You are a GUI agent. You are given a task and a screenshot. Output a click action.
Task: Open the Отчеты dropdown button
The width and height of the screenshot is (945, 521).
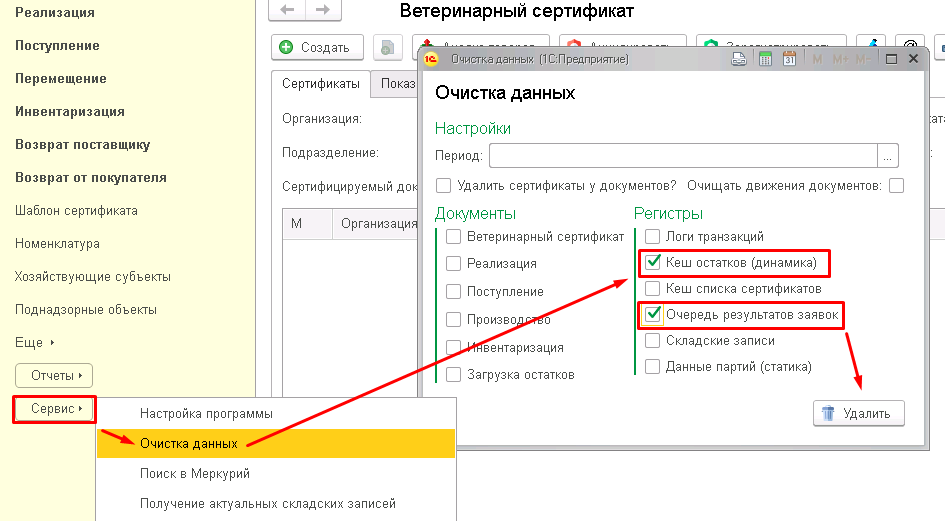click(54, 376)
